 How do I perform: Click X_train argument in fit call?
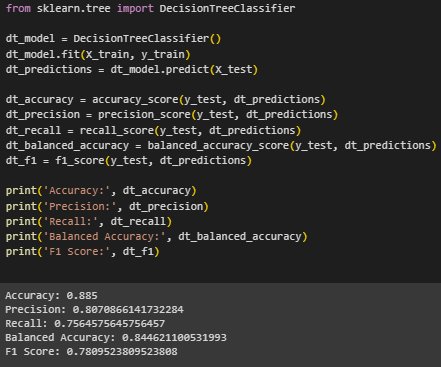(107, 54)
